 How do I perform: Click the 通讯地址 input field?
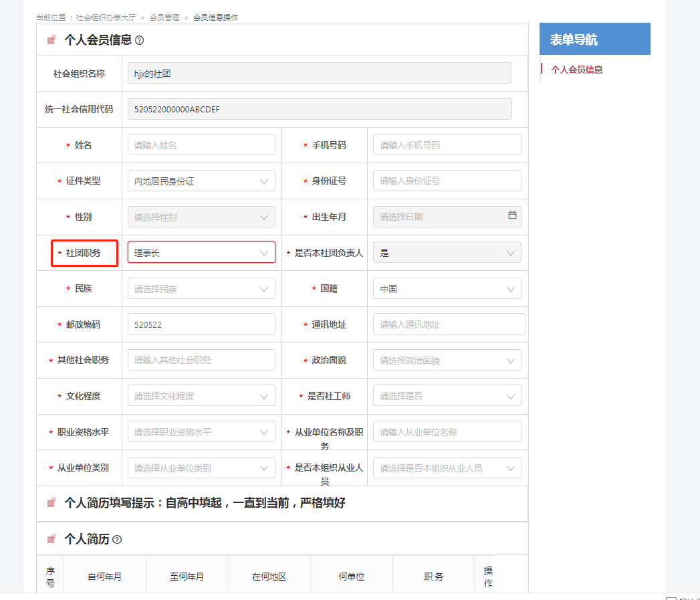pos(449,324)
